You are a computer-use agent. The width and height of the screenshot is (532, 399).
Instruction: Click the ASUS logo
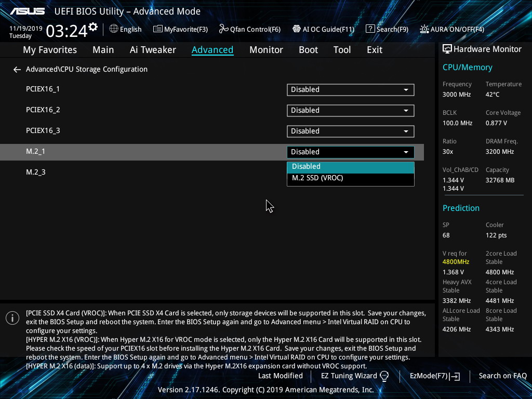(x=27, y=11)
